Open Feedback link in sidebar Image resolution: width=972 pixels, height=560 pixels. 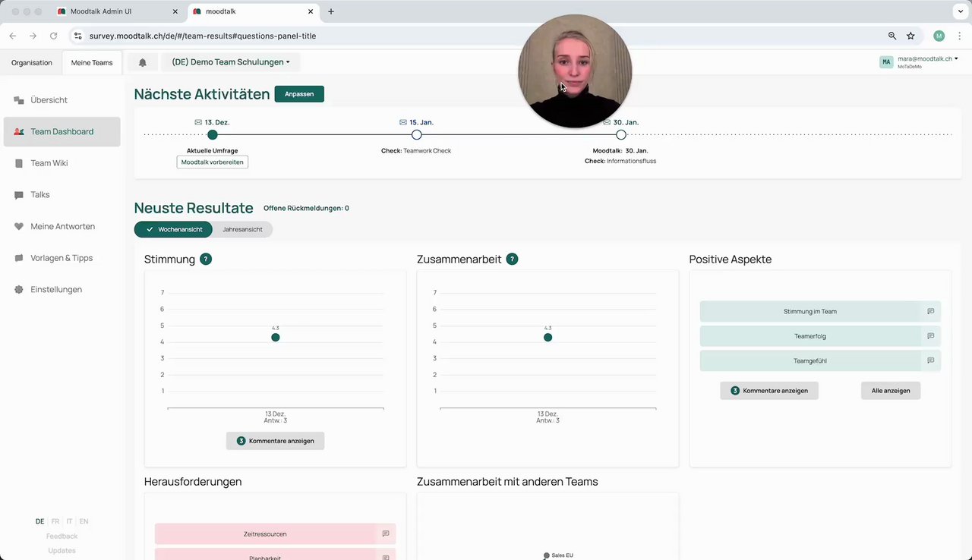coord(62,536)
